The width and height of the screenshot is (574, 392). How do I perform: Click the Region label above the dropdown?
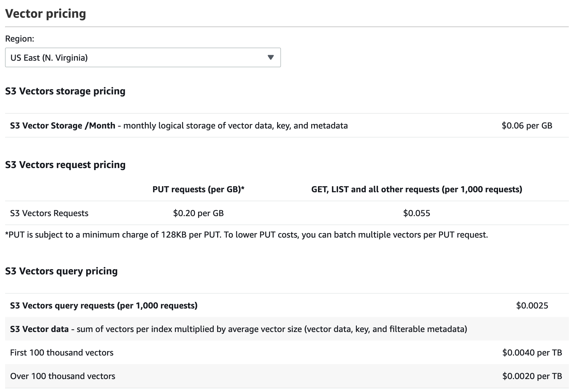click(x=20, y=39)
